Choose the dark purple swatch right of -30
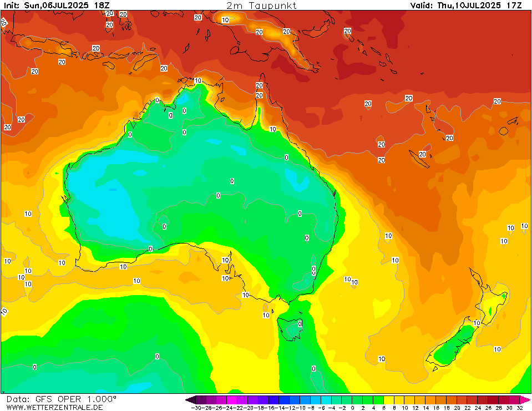Viewport: 532px width, 411px height. pyautogui.click(x=201, y=400)
